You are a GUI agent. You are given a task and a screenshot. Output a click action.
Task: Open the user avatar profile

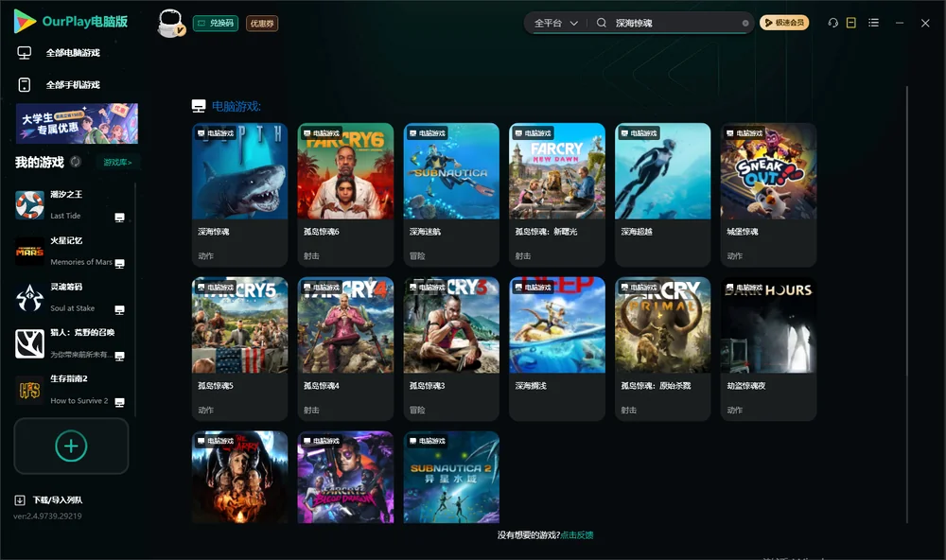[170, 23]
